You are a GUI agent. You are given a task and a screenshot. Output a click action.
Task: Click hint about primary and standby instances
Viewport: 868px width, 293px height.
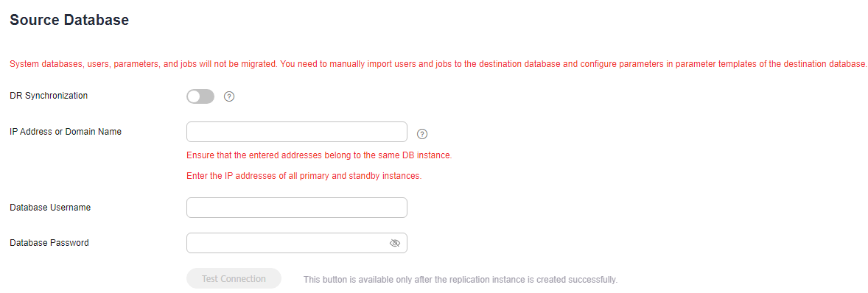coord(304,177)
